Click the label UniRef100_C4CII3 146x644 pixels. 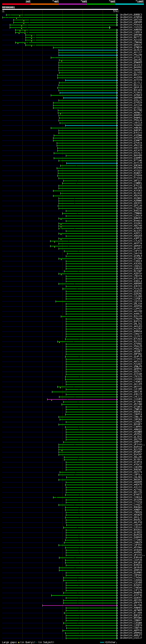[x=131, y=397]
